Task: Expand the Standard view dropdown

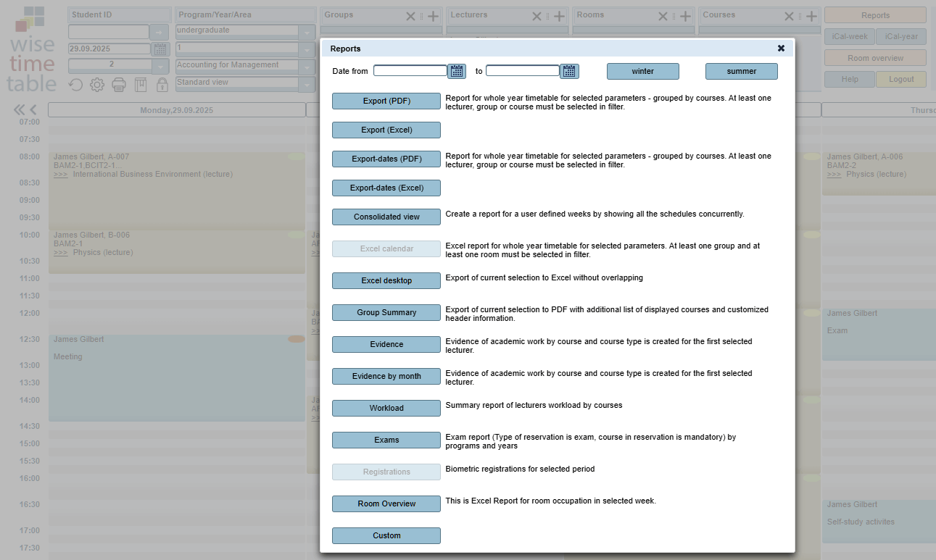Action: point(307,84)
